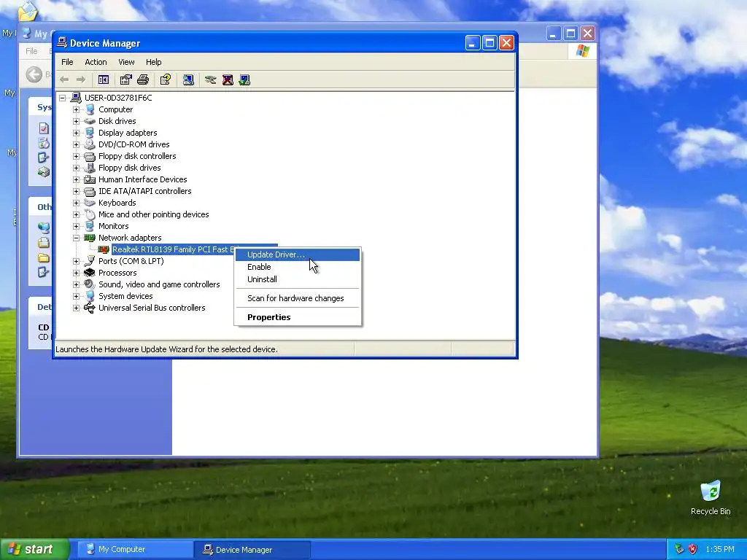Click the Update Driver toolbar icon
747x560 pixels.
[x=210, y=79]
